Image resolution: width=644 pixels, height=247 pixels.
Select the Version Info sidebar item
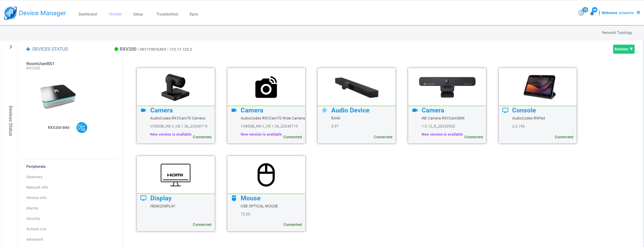click(x=37, y=198)
